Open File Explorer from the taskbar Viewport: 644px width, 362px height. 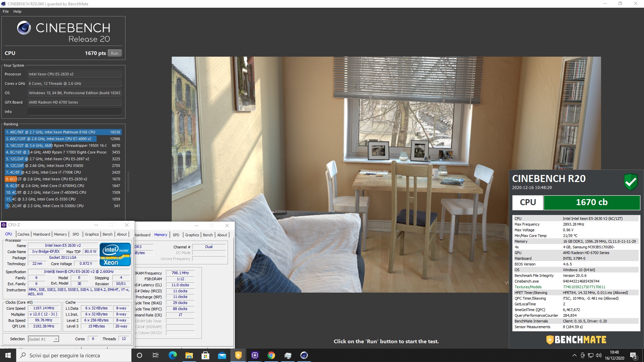coord(189,355)
